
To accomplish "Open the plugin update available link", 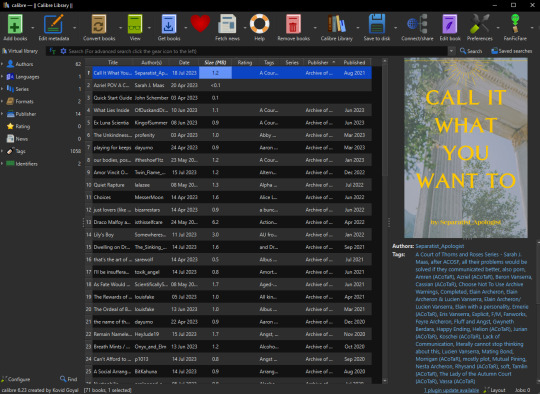I will pyautogui.click(x=451, y=390).
